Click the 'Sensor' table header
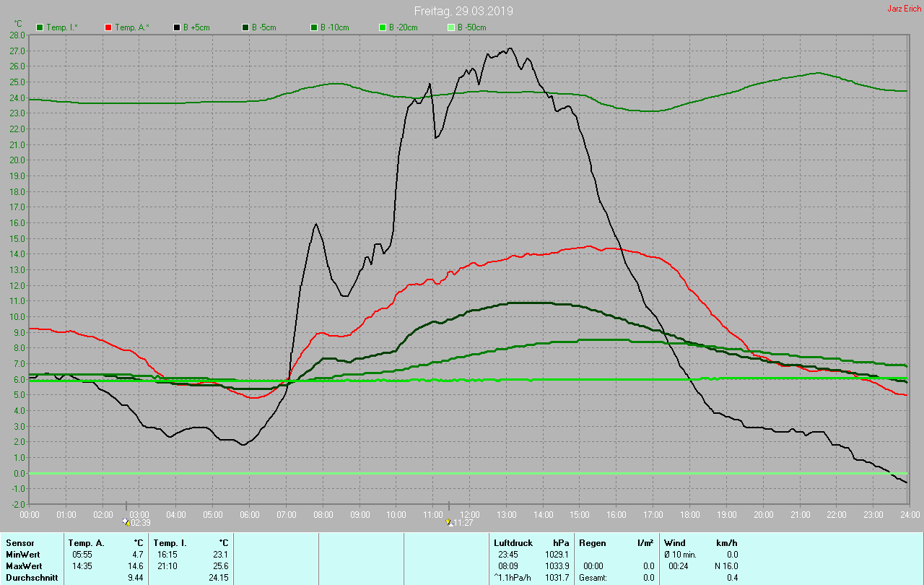Viewport: 924px width, 585px height. tap(19, 542)
